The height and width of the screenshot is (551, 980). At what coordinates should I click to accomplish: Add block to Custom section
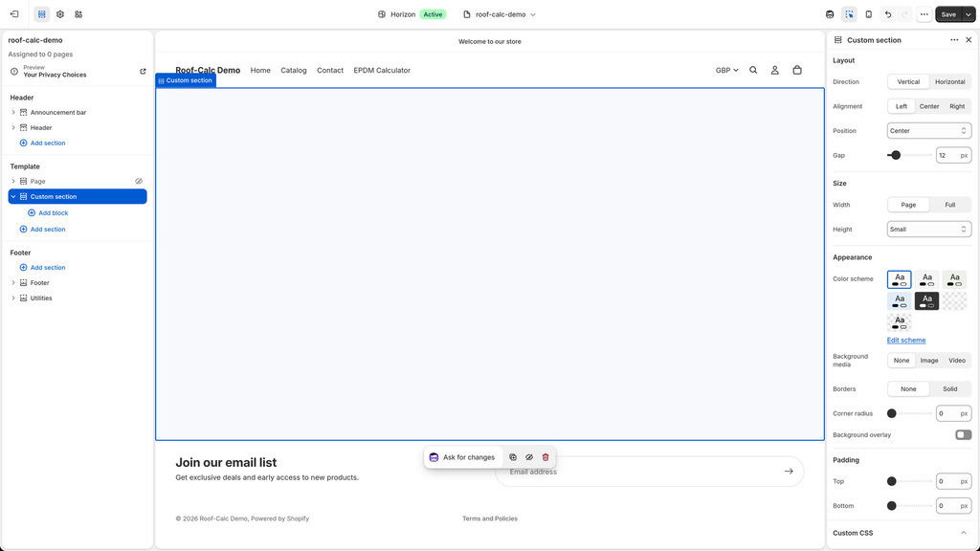(48, 213)
